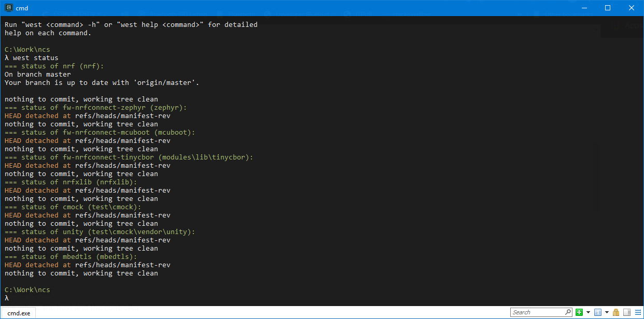644x319 pixels.
Task: Close the cmd window
Action: tap(632, 8)
